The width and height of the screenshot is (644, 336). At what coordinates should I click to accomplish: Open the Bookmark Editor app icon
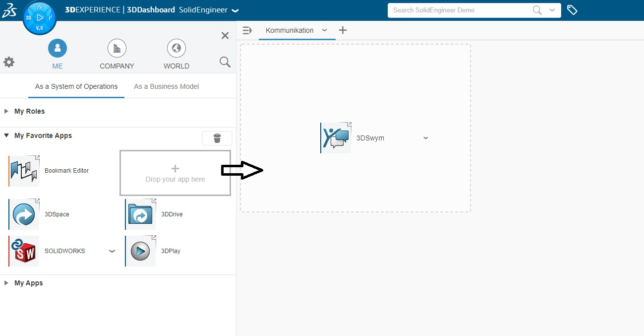click(24, 171)
